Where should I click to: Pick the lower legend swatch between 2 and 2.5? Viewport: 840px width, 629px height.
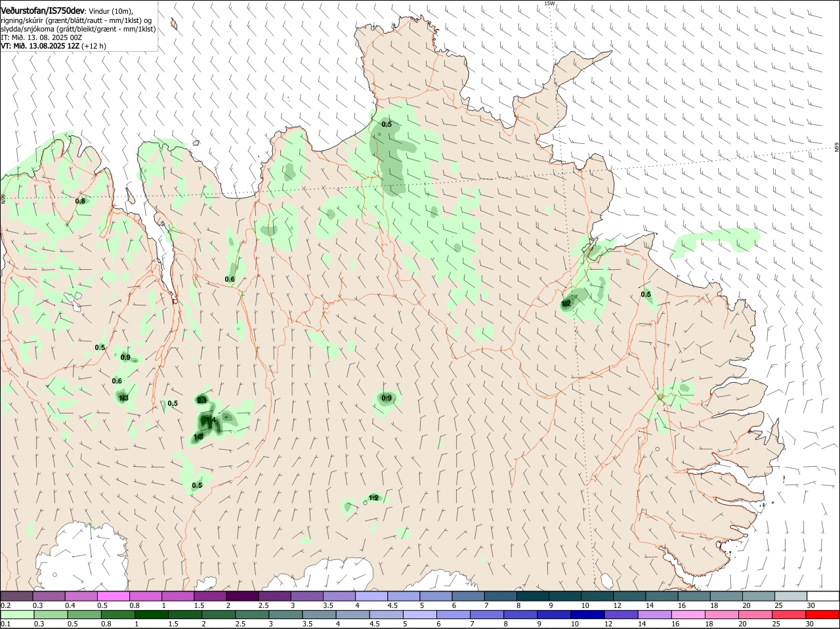tap(219, 615)
